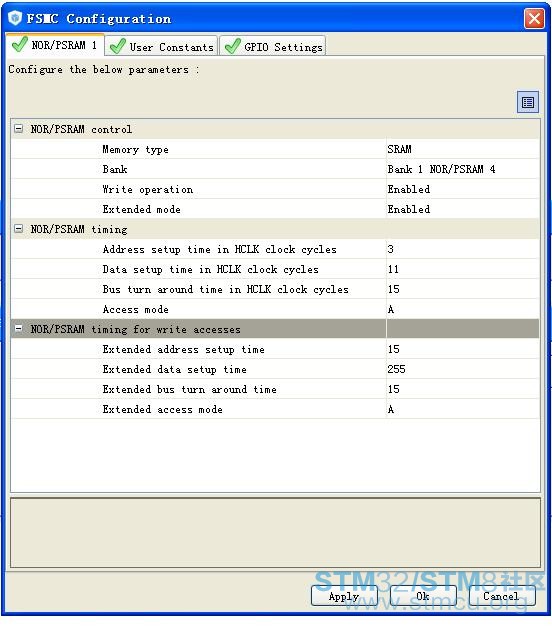The height and width of the screenshot is (627, 552).
Task: Click the empty description panel below parameters
Action: (x=275, y=533)
